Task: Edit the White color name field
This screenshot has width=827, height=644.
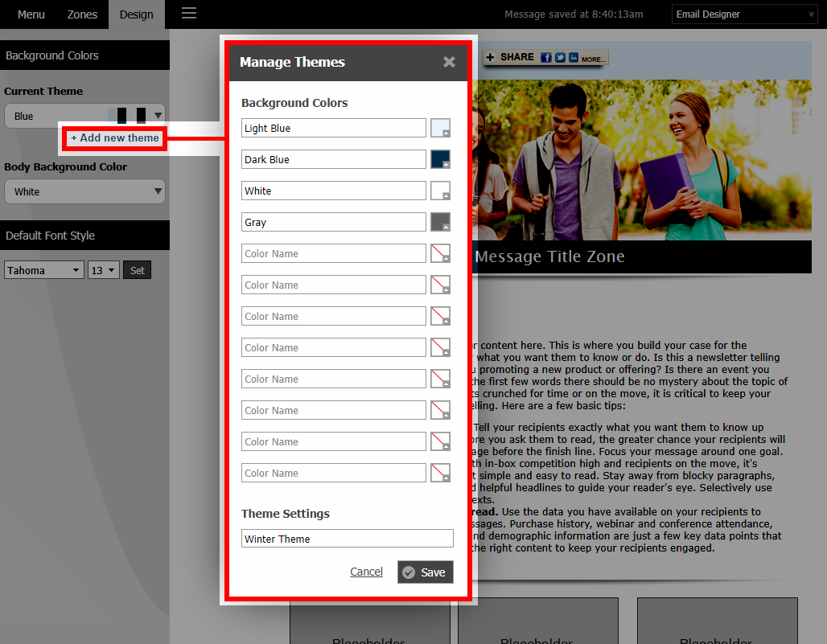Action: (333, 191)
